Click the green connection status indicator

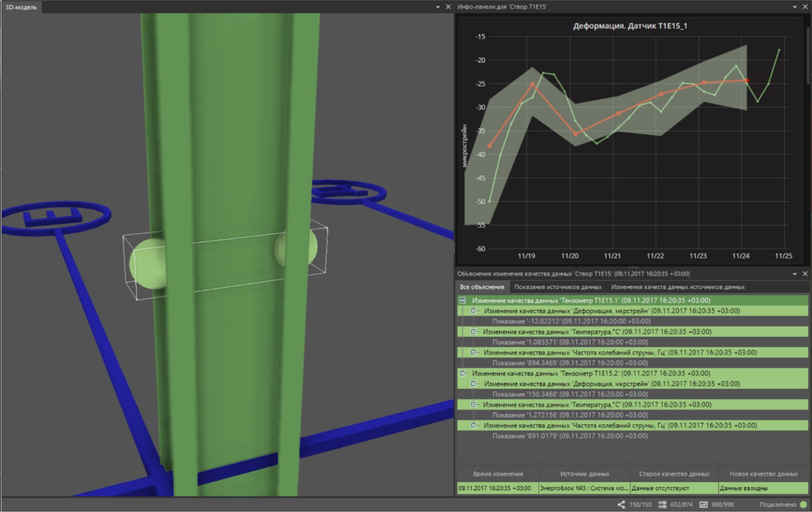coord(803,504)
